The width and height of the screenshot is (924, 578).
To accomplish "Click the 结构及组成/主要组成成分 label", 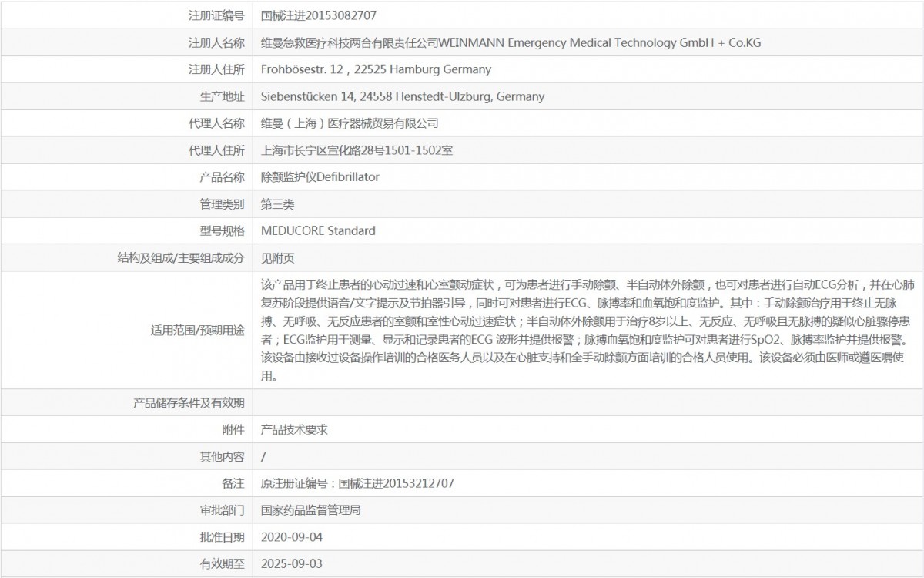I will pos(181,257).
